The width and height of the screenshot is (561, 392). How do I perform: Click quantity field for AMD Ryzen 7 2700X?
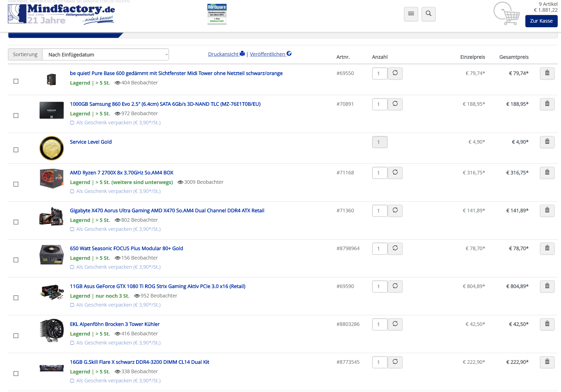tap(380, 173)
